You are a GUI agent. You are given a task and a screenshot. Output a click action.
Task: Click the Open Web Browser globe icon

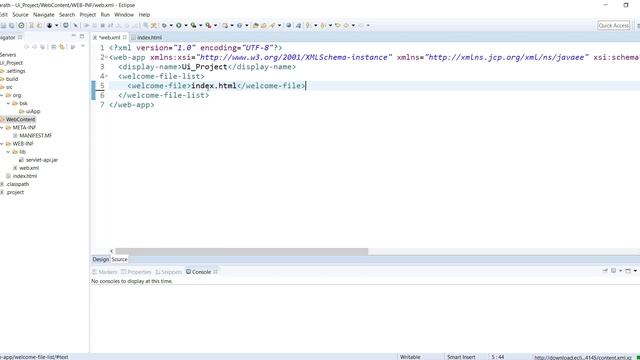289,25
